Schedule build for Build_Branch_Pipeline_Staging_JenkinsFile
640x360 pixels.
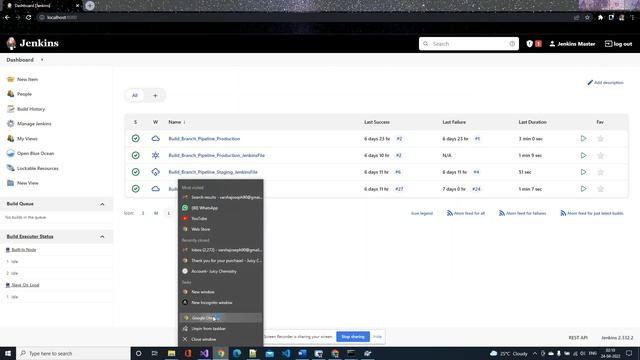coord(583,172)
